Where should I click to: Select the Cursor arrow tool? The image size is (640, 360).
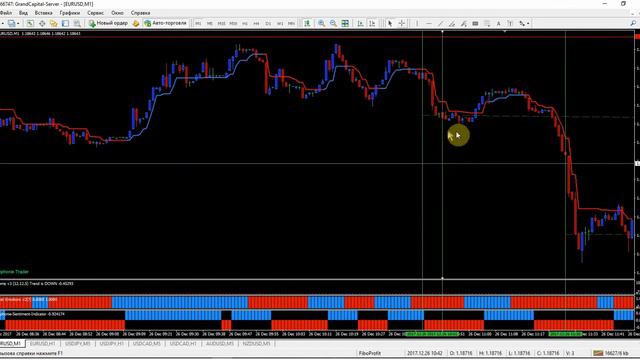pyautogui.click(x=390, y=24)
